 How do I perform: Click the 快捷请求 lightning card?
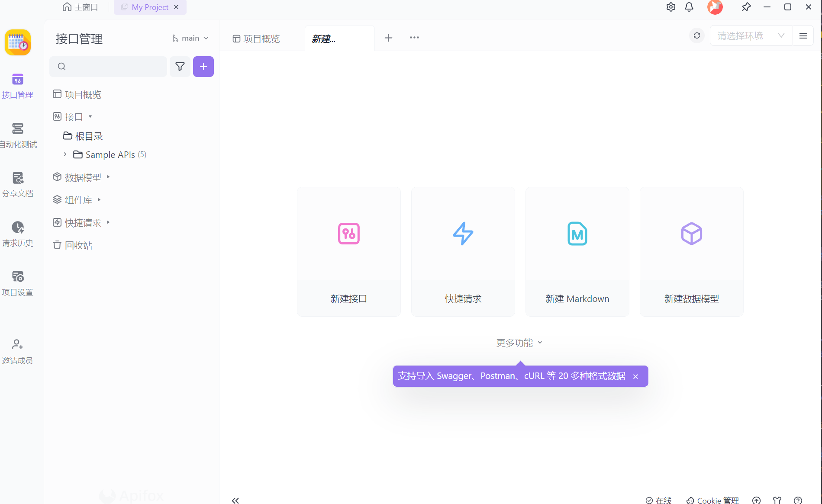tap(463, 252)
